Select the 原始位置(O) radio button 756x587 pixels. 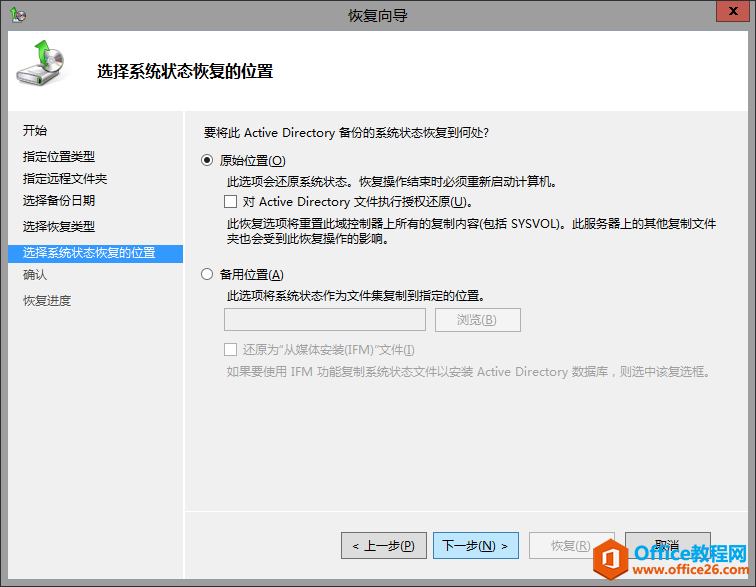[207, 160]
